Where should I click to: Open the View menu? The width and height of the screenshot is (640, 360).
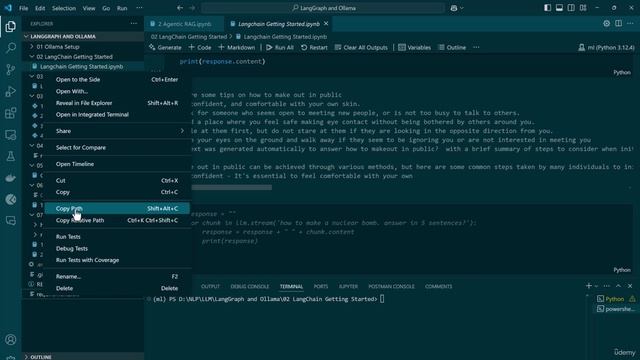(89, 8)
